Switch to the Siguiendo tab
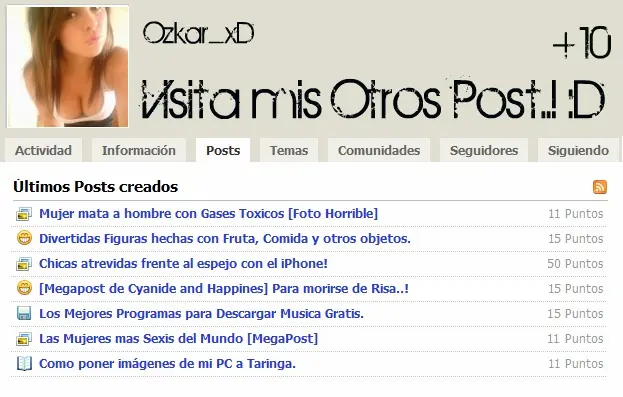 pyautogui.click(x=578, y=150)
